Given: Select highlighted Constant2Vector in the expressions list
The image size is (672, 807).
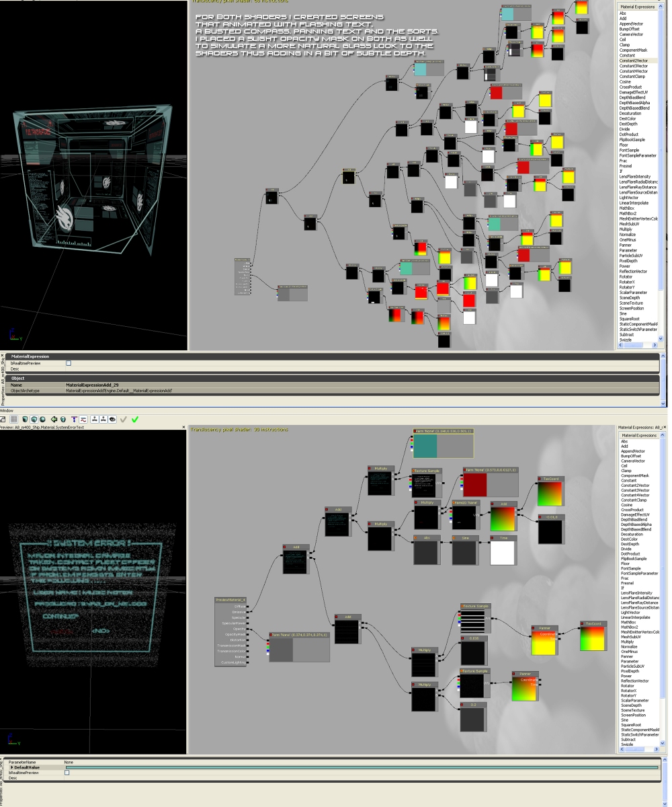Looking at the screenshot, I should pyautogui.click(x=634, y=61).
